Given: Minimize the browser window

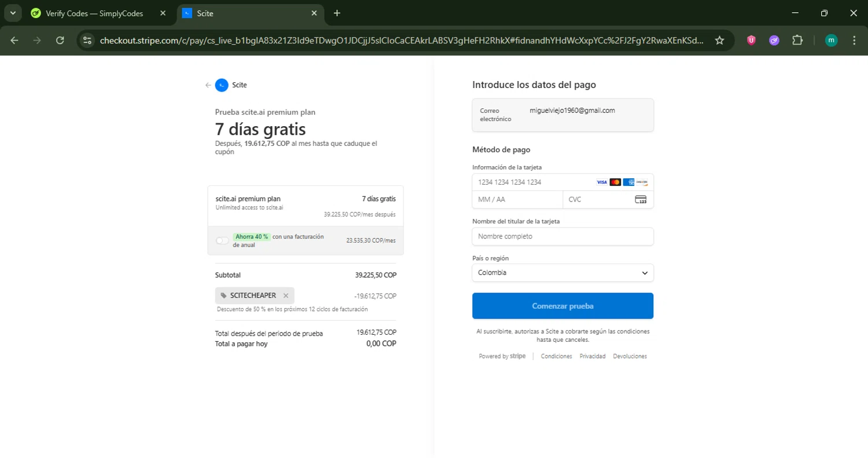Looking at the screenshot, I should coord(795,13).
